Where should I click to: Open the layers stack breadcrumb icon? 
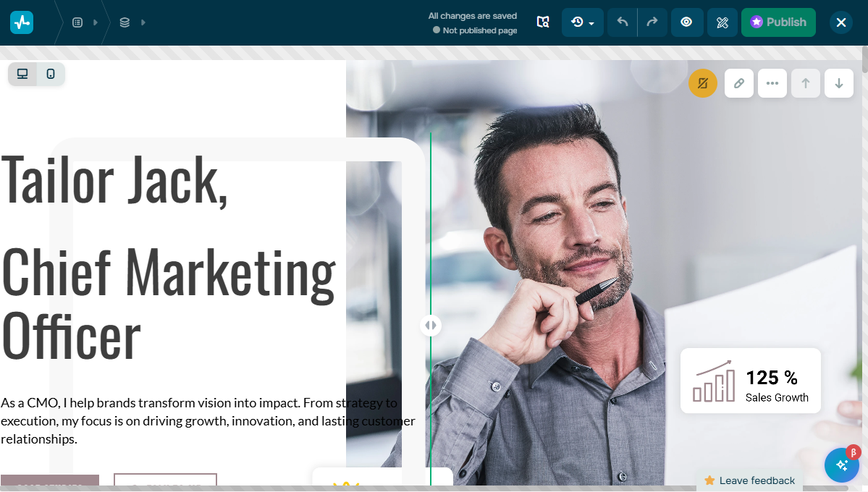pos(125,22)
